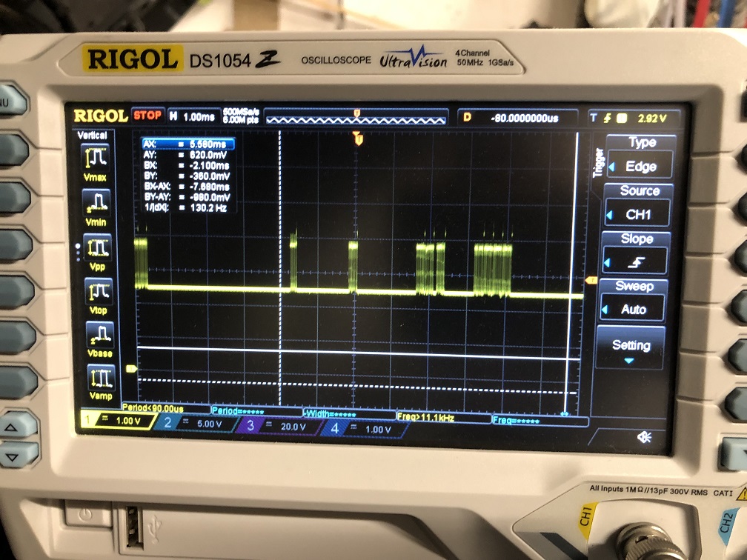The width and height of the screenshot is (747, 560).
Task: Click the trigger edge symbol beside 2.92V
Action: 607,118
